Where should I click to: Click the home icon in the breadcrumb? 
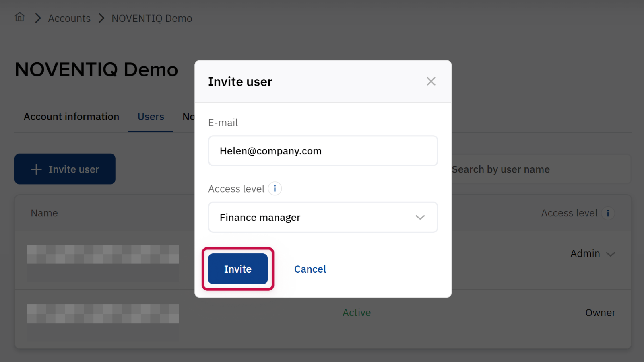click(x=20, y=17)
